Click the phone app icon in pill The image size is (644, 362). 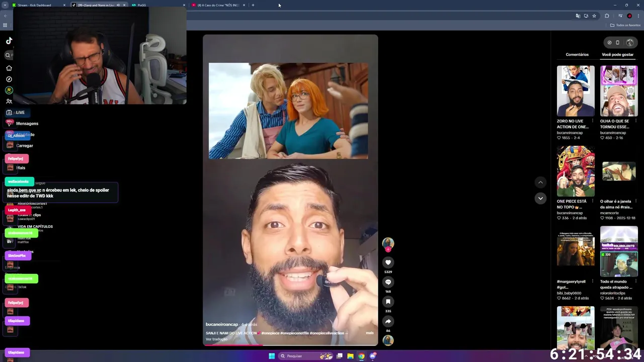click(x=618, y=42)
